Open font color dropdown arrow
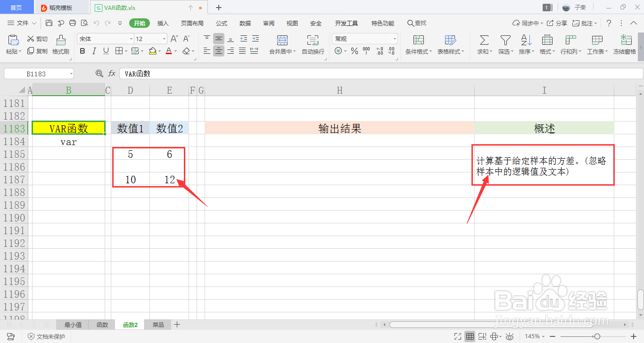The width and height of the screenshot is (644, 343). pyautogui.click(x=176, y=51)
